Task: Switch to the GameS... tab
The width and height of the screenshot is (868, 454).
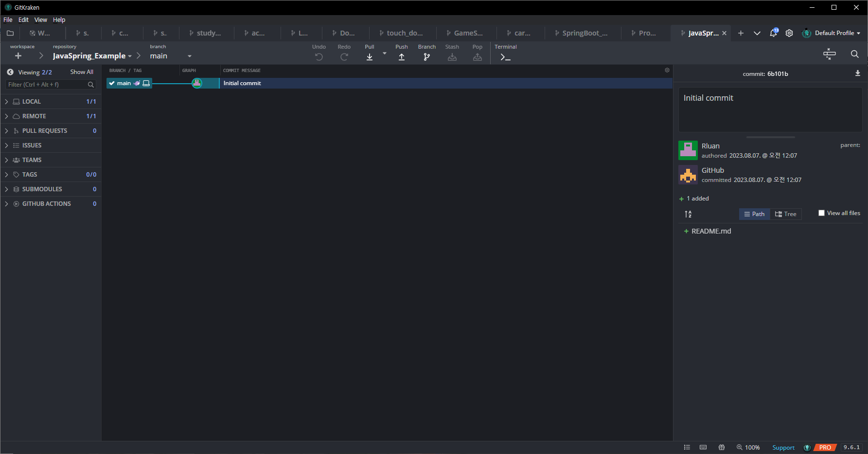Action: pos(465,33)
